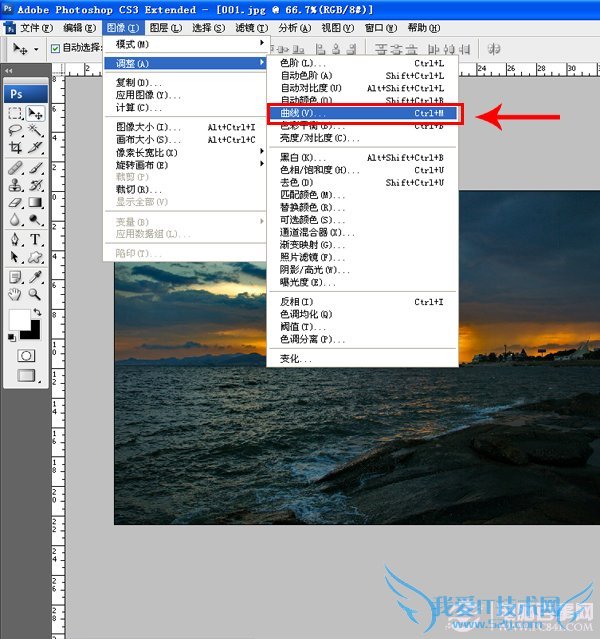Viewport: 600px width, 639px height.
Task: Change the screen mode button
Action: [26, 375]
